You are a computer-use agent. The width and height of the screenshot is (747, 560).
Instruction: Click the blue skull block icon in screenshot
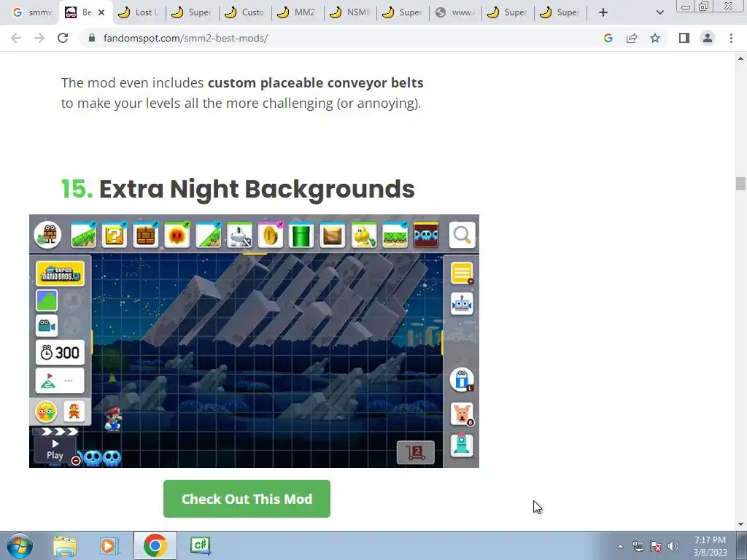426,235
